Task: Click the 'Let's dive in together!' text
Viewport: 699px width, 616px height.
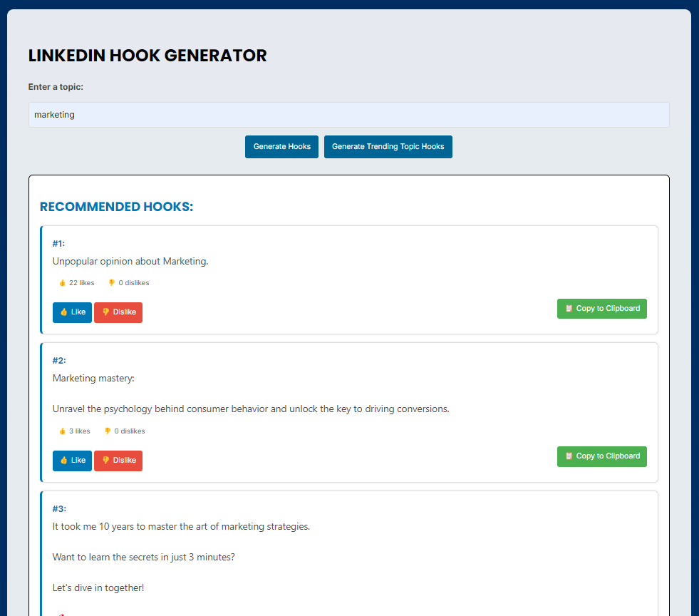Action: tap(98, 588)
